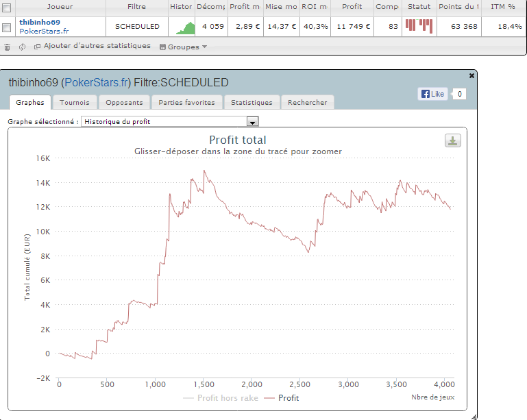Screen dimensions: 527x420
Task: Switch to the Tournois tab
Action: (75, 103)
